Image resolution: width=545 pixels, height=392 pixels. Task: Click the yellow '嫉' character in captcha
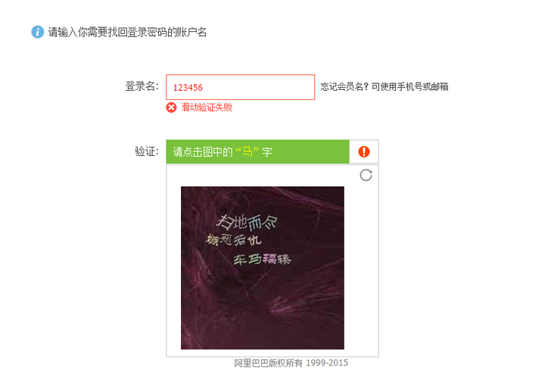(x=212, y=239)
